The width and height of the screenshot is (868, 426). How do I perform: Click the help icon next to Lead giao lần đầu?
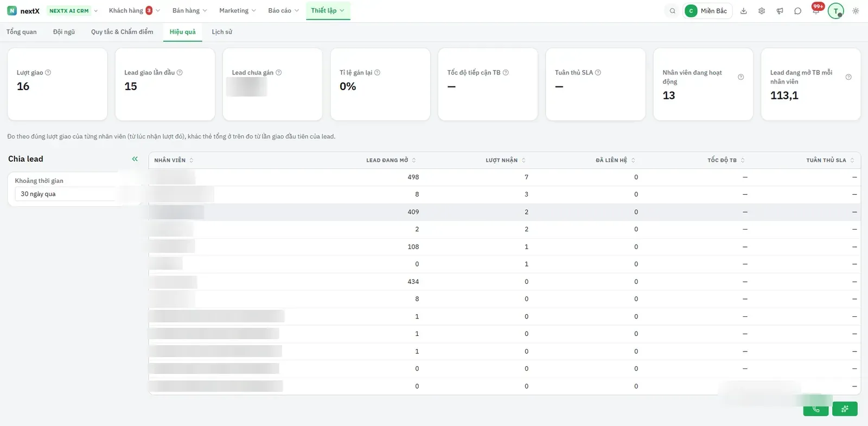pos(180,73)
